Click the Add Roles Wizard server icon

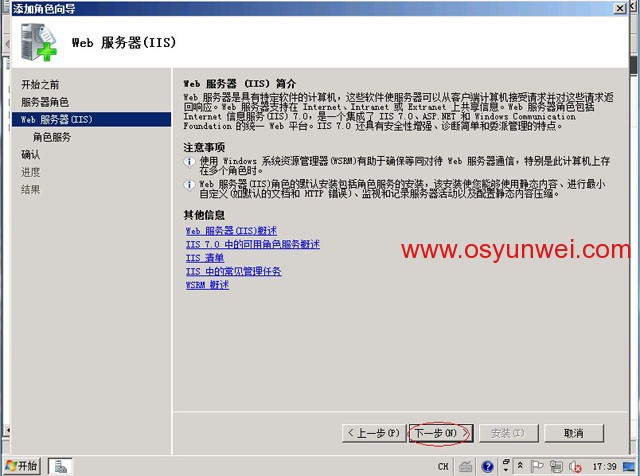pos(39,42)
